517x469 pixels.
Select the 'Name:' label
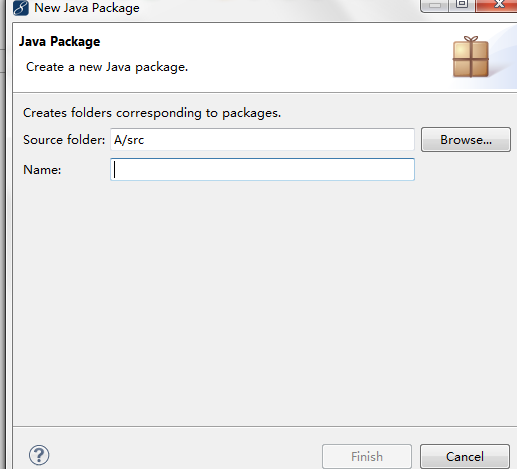[42, 170]
